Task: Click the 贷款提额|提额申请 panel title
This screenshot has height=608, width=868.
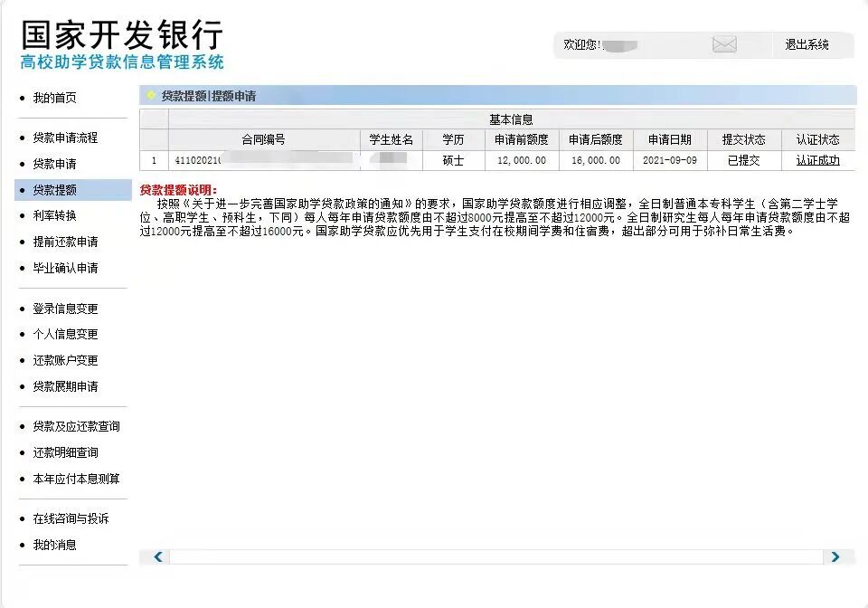Action: click(x=208, y=96)
